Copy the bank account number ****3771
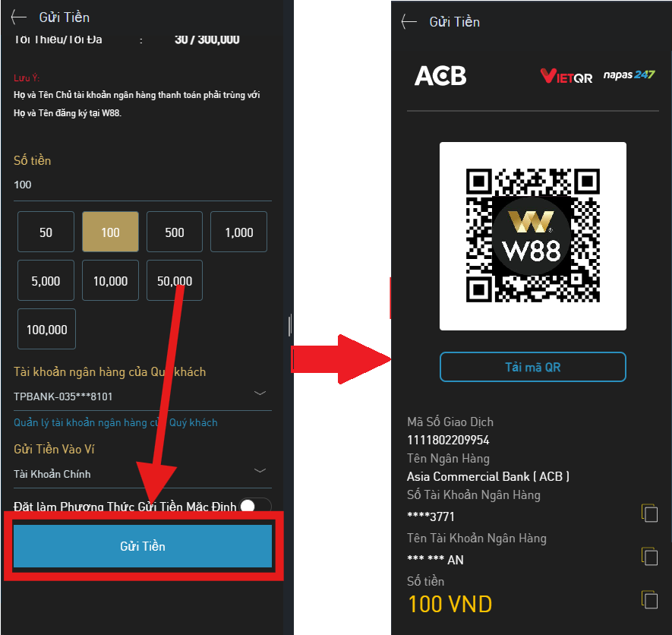Image resolution: width=672 pixels, height=635 pixels. [649, 513]
